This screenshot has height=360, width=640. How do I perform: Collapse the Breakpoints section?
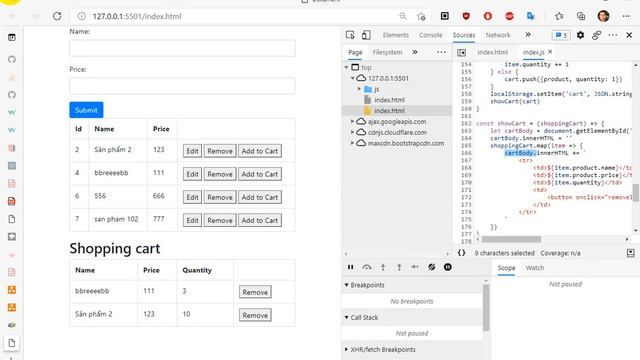347,285
